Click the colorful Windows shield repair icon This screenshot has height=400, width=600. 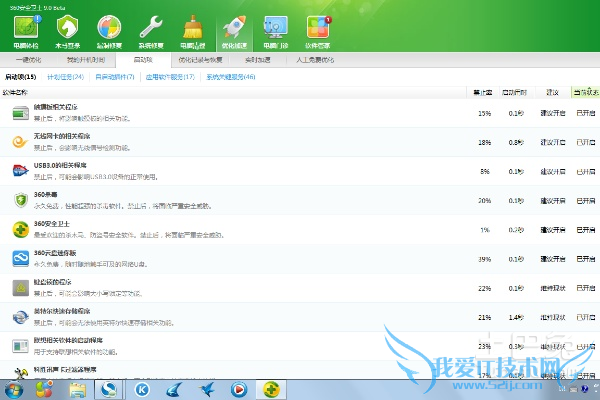pyautogui.click(x=110, y=29)
